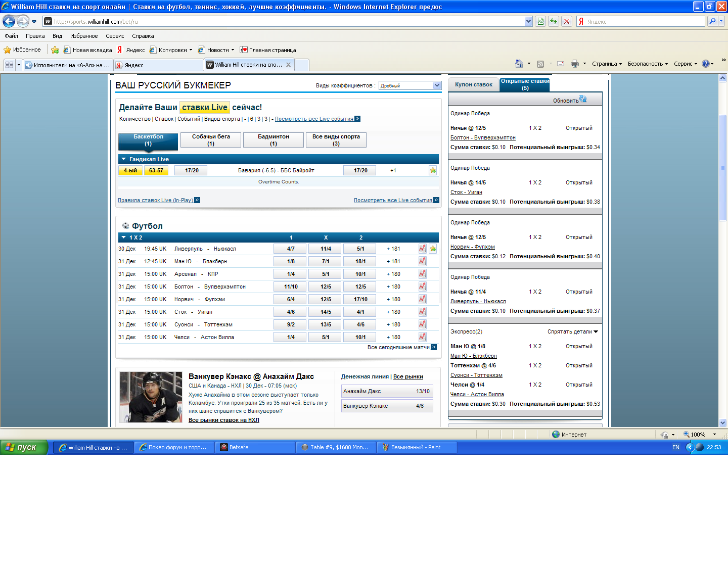
Task: Click the Refresh page icon in address bar
Action: pyautogui.click(x=554, y=21)
